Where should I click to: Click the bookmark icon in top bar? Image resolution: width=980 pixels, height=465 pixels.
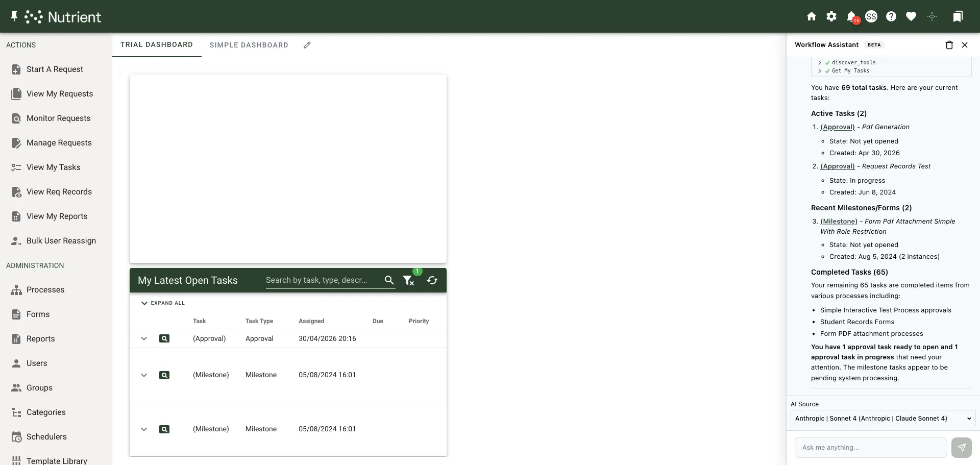958,16
